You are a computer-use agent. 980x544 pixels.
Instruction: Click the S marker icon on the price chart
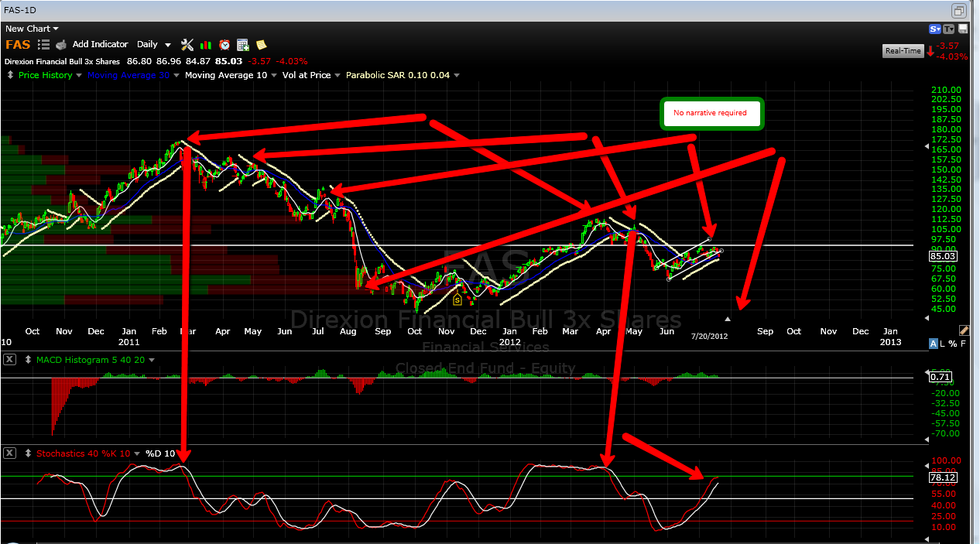coord(457,299)
